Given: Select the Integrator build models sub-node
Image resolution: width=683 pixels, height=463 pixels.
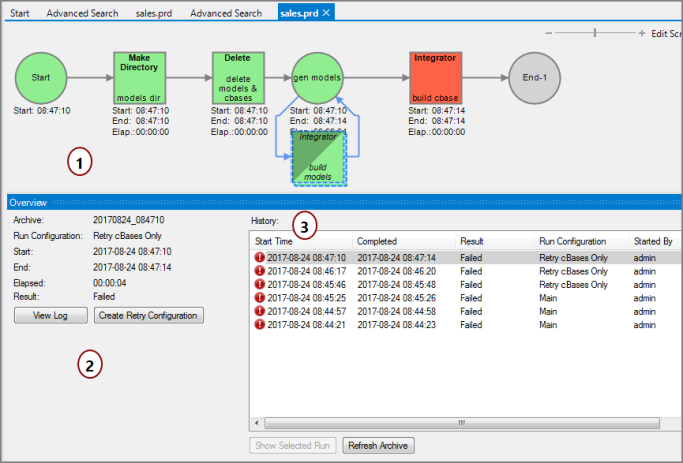Looking at the screenshot, I should tap(318, 157).
